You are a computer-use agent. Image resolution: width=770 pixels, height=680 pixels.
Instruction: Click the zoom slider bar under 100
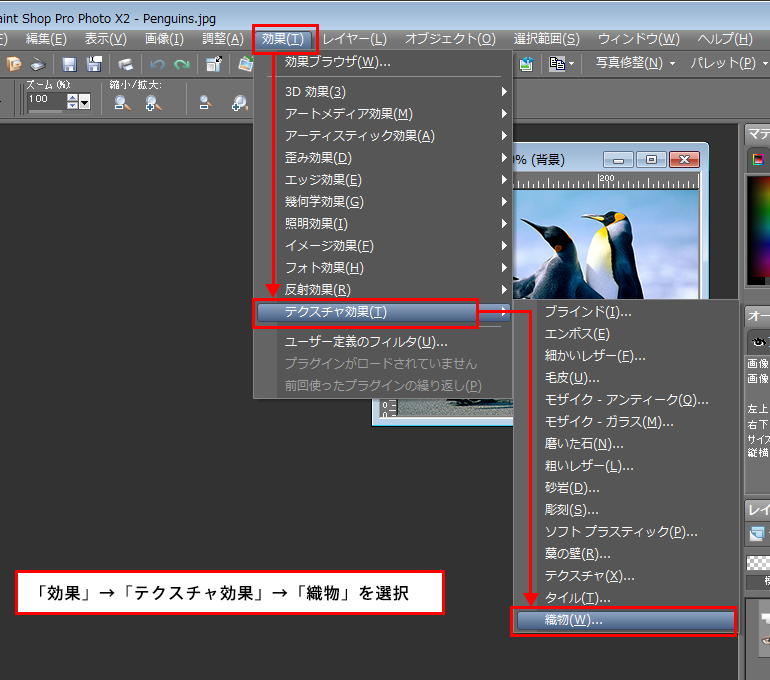click(x=45, y=111)
